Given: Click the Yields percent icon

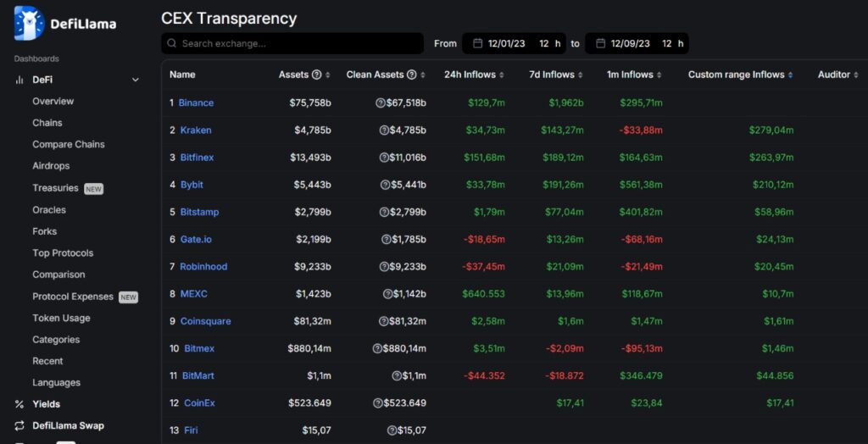Looking at the screenshot, I should 19,404.
